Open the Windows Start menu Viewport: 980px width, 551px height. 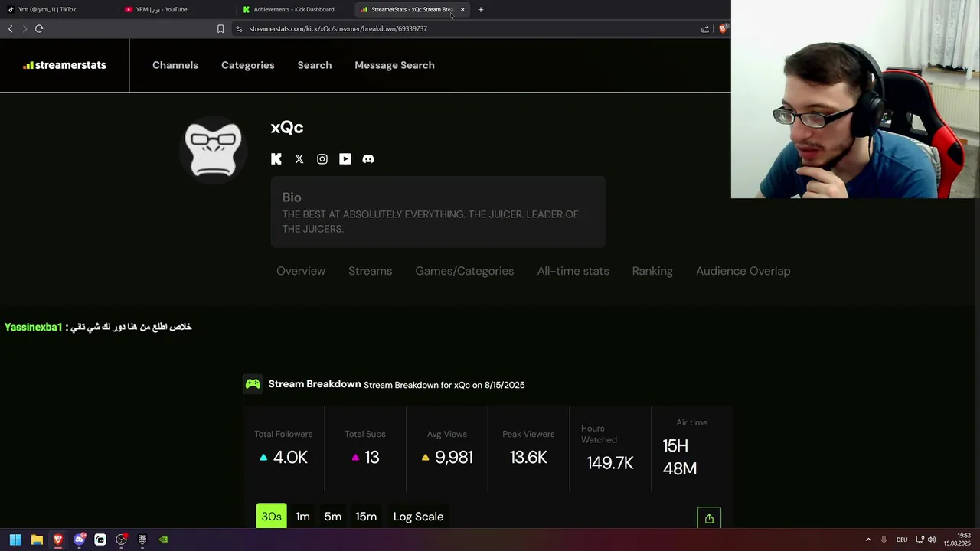tap(15, 540)
